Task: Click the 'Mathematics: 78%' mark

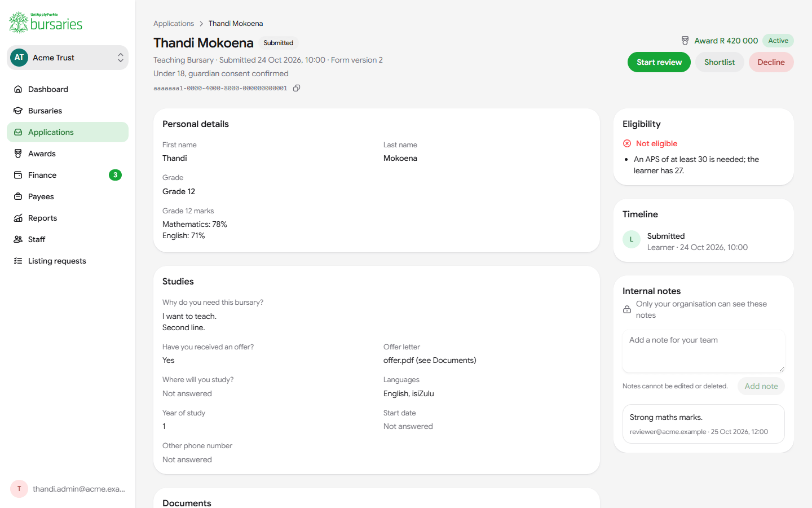Action: (x=195, y=224)
